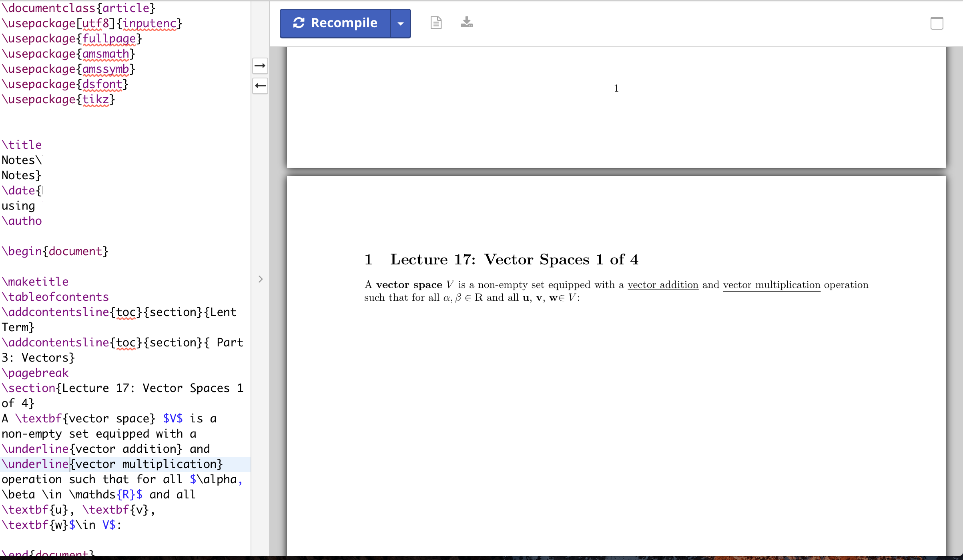This screenshot has width=963, height=560.
Task: Sync editor position to PDF with right arrow
Action: [260, 66]
